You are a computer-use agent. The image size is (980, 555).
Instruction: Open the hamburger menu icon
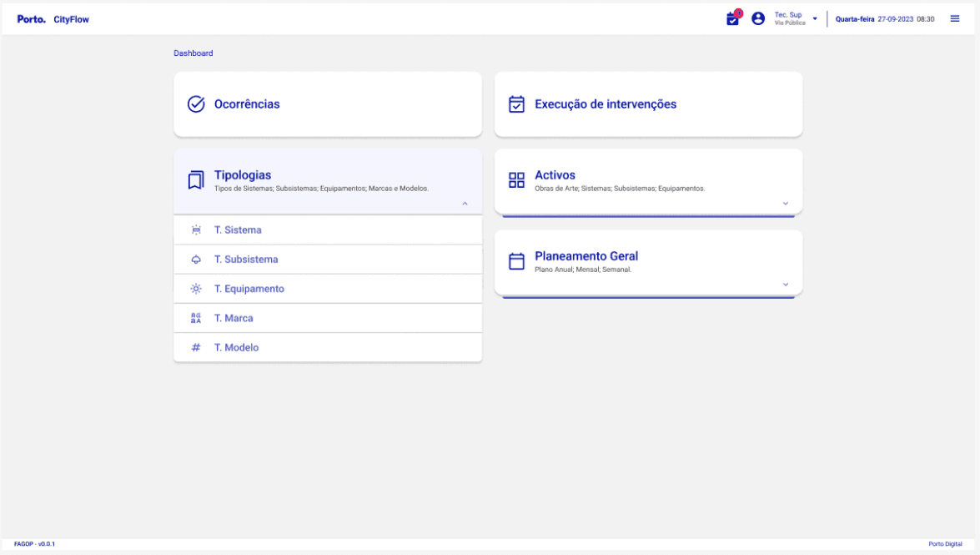tap(954, 18)
